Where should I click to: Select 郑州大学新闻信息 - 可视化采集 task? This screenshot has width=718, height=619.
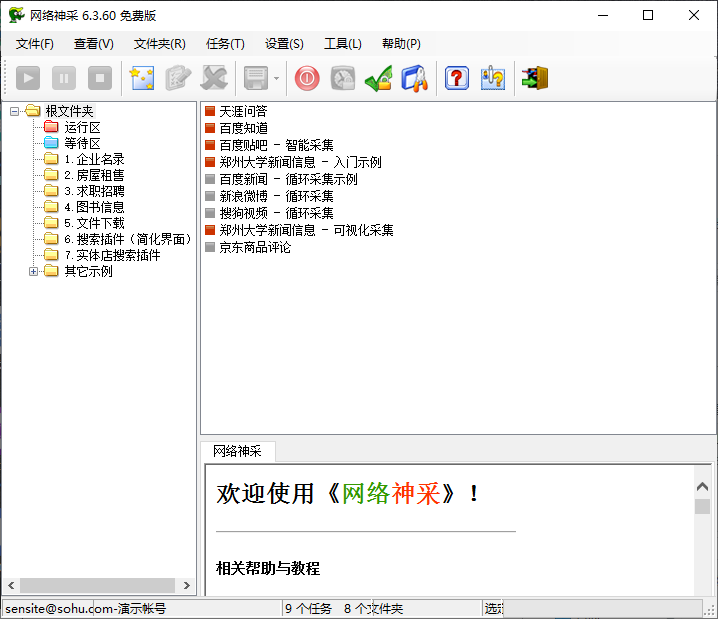[x=306, y=230]
